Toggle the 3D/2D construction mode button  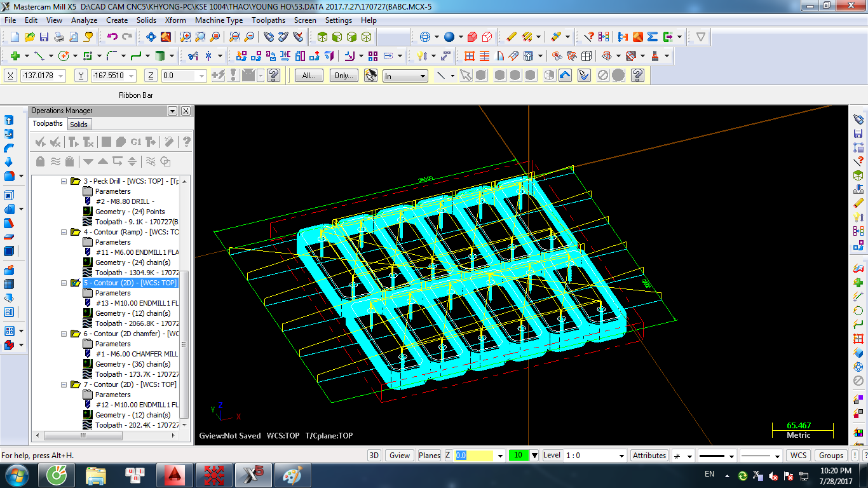[x=374, y=455]
